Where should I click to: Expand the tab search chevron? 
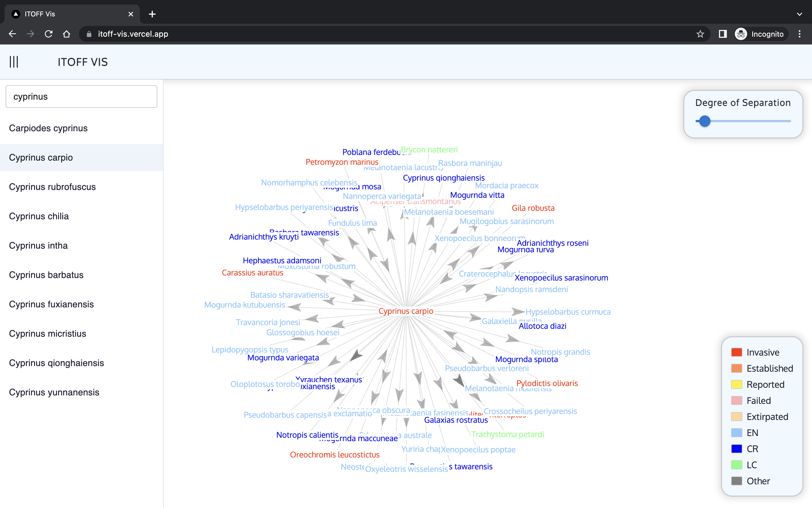coord(800,14)
